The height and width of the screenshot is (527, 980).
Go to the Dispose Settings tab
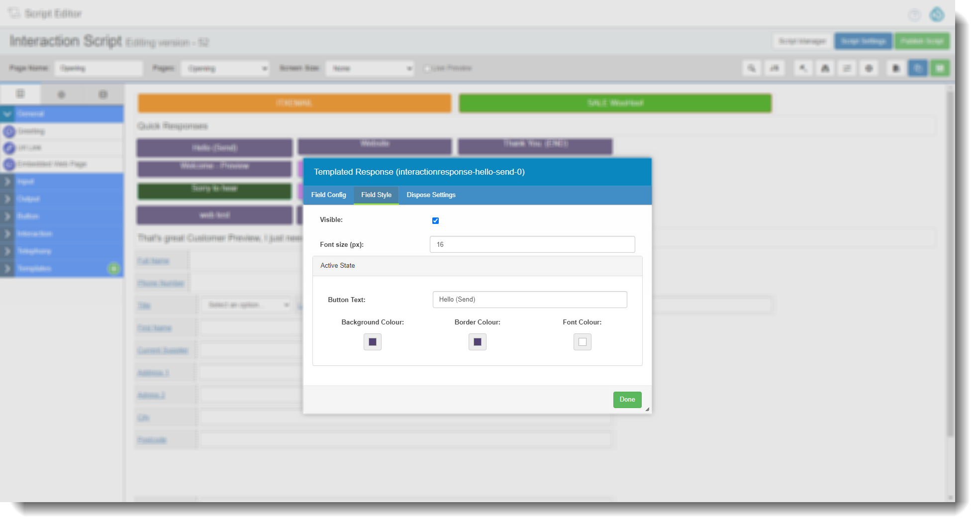431,195
